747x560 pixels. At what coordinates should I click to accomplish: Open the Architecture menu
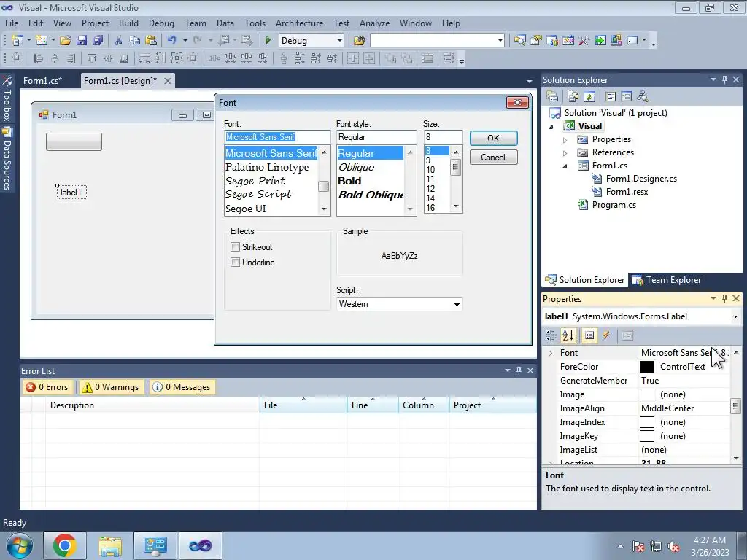299,23
